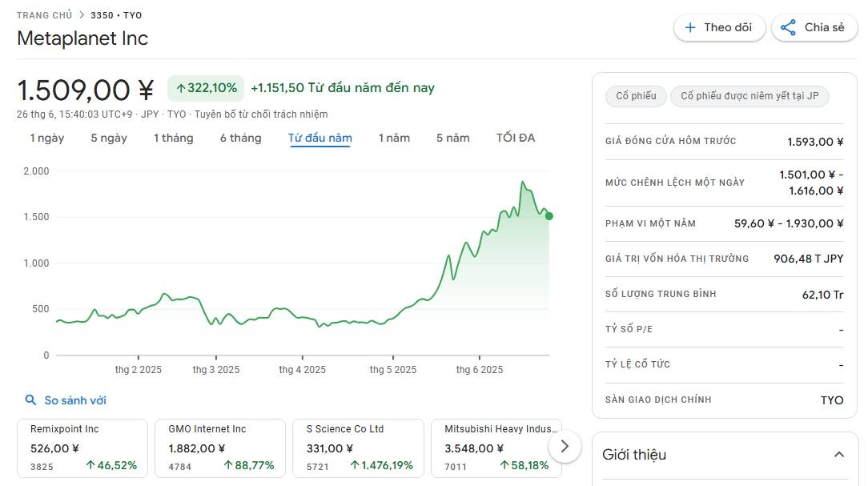Click the 906,48 T JPY market cap value
868x486 pixels.
coord(809,259)
